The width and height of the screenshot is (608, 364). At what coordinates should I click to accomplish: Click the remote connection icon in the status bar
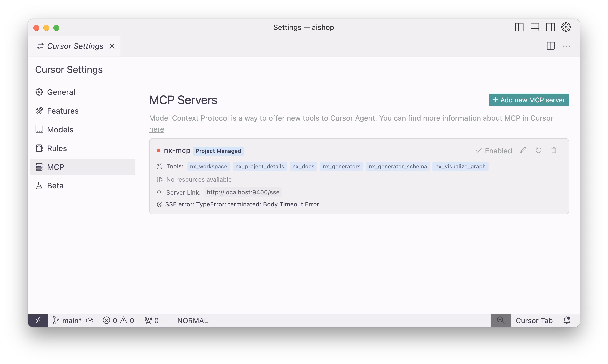38,320
